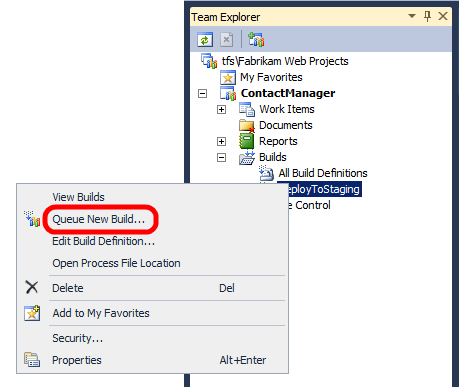Click the ContactManager project icon
Viewport: 459px width, 387px height.
point(228,93)
